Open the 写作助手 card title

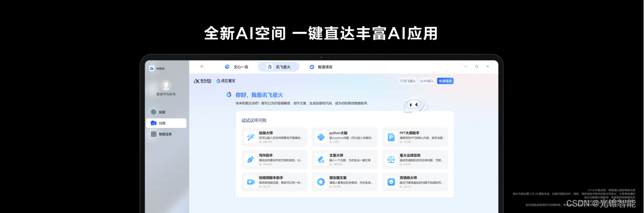tap(266, 156)
